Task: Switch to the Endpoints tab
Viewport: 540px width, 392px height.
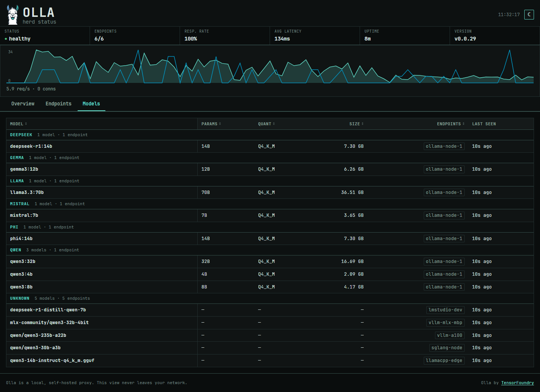Action: (58, 104)
